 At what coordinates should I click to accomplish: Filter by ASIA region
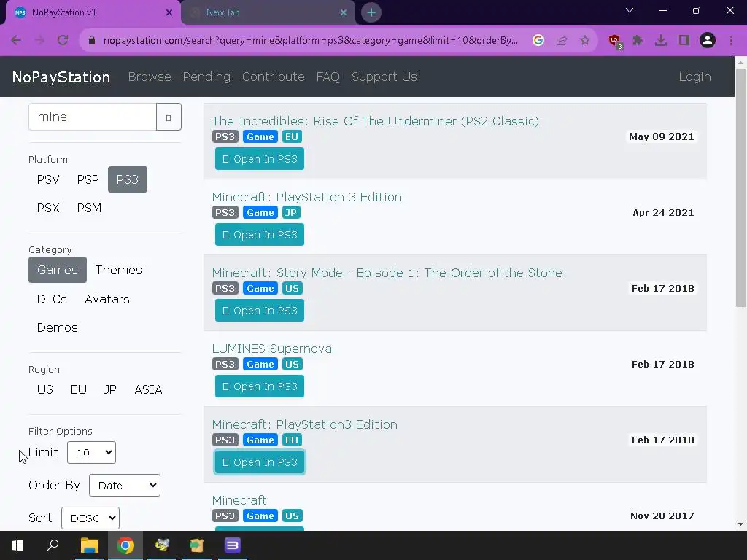148,389
